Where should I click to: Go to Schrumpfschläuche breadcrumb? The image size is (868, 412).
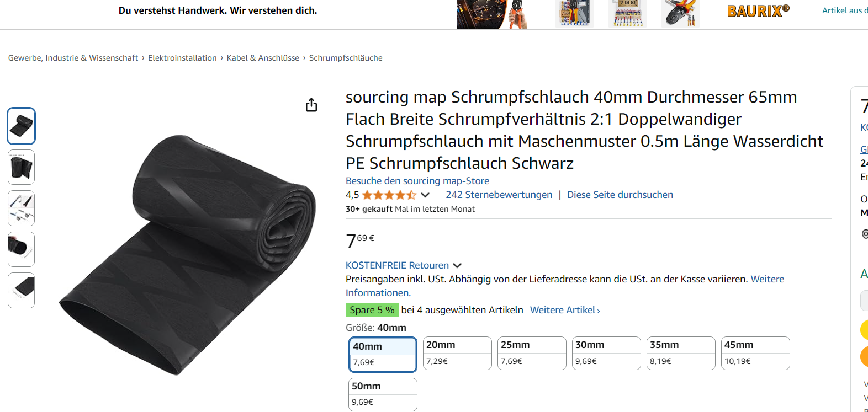click(x=346, y=58)
